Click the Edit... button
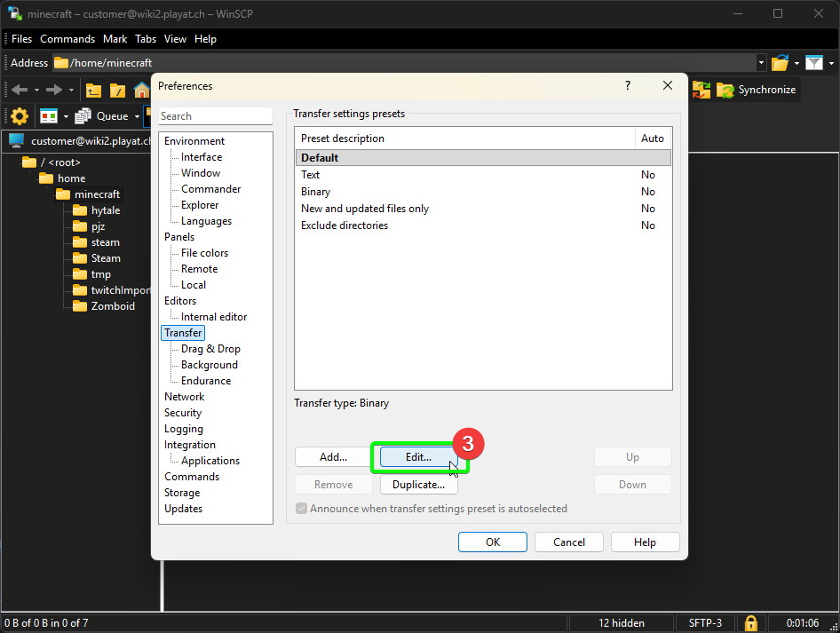This screenshot has width=840, height=633. [x=418, y=457]
